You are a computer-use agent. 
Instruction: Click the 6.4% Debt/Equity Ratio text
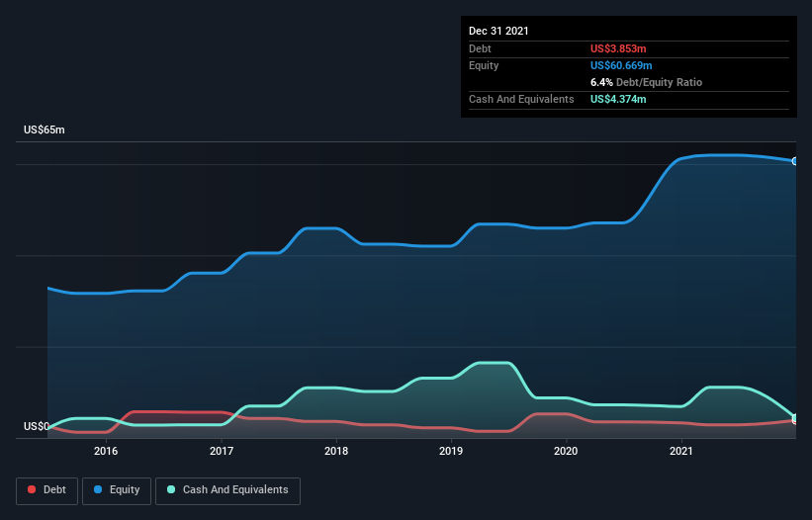646,82
